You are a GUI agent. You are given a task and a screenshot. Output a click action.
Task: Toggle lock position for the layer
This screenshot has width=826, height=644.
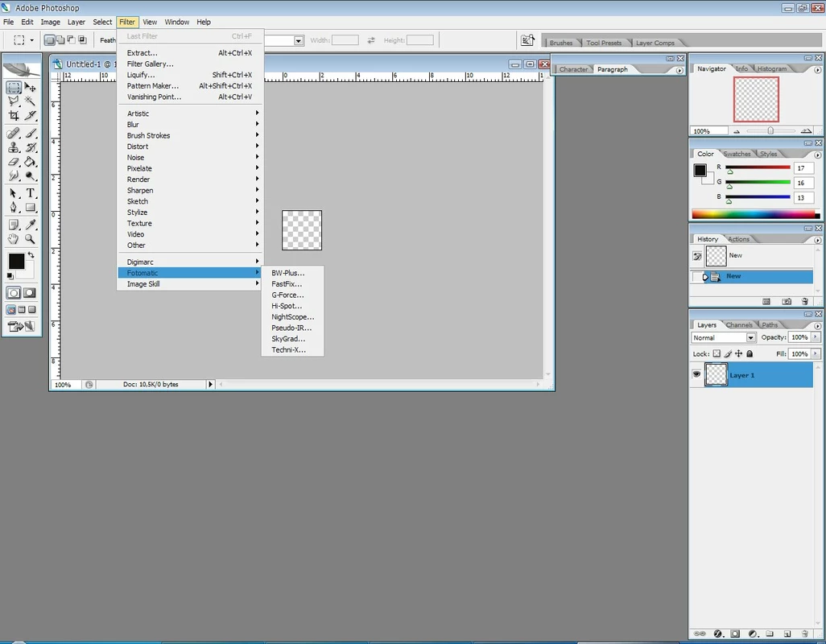click(x=738, y=354)
